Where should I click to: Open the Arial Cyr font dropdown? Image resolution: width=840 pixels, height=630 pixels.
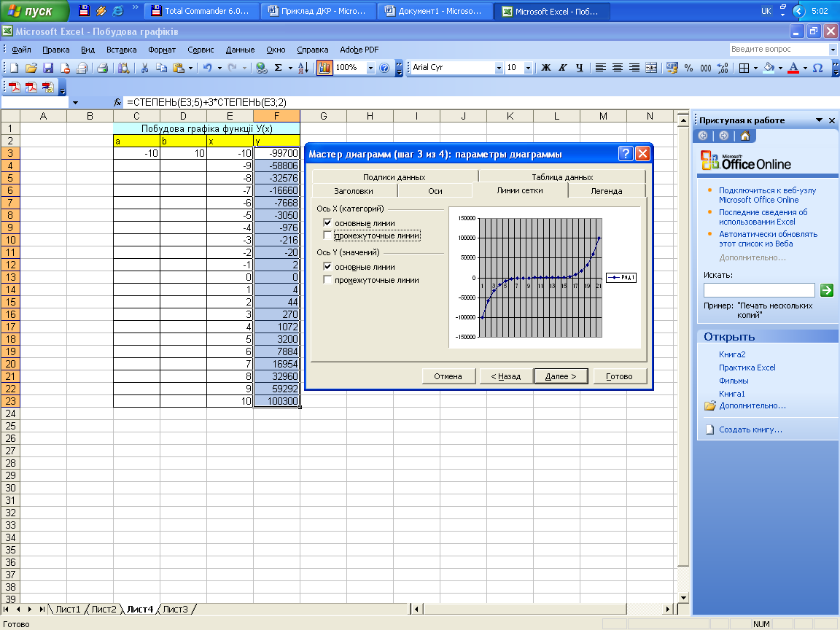[x=499, y=68]
